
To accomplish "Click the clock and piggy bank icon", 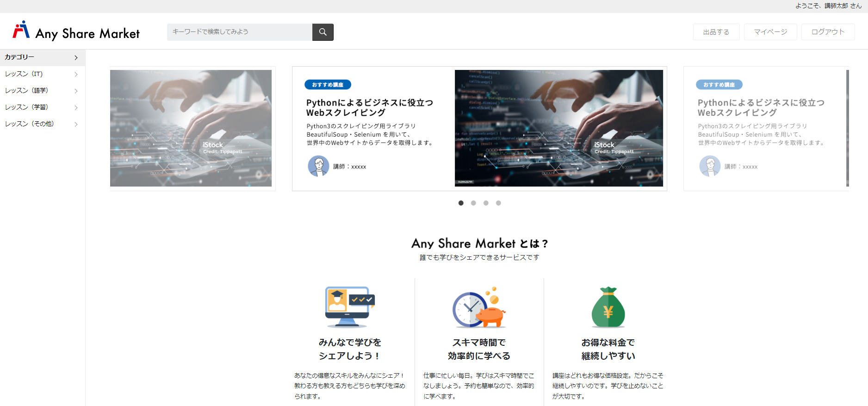I will tap(479, 307).
